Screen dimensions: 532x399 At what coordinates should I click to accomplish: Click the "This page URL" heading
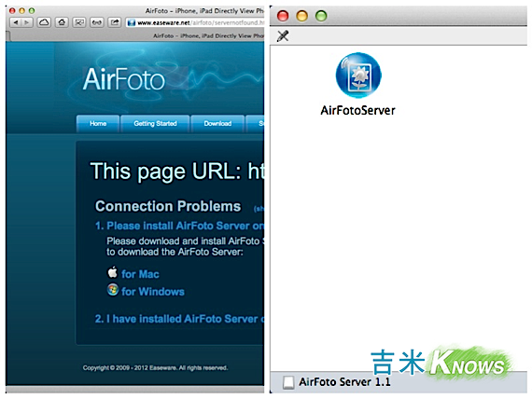click(177, 171)
